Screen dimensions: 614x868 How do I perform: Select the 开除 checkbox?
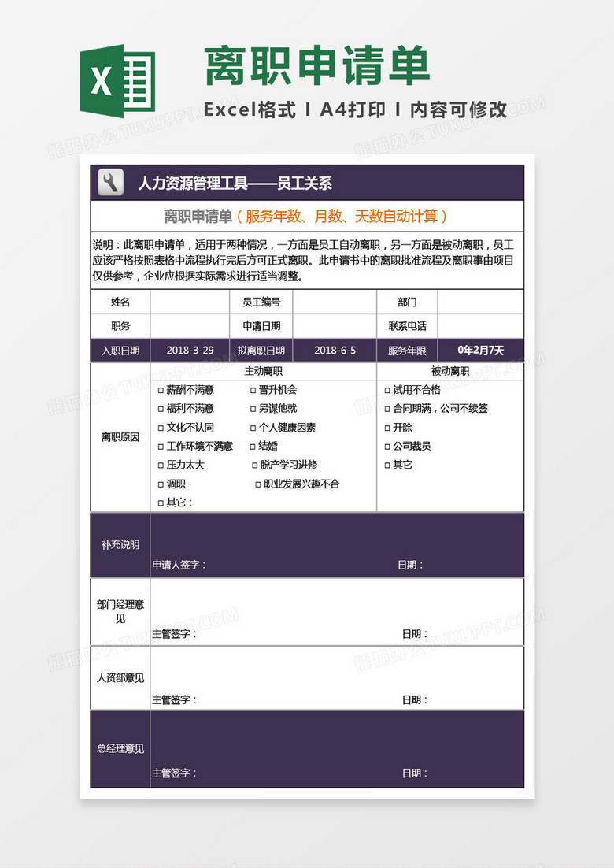pos(387,428)
